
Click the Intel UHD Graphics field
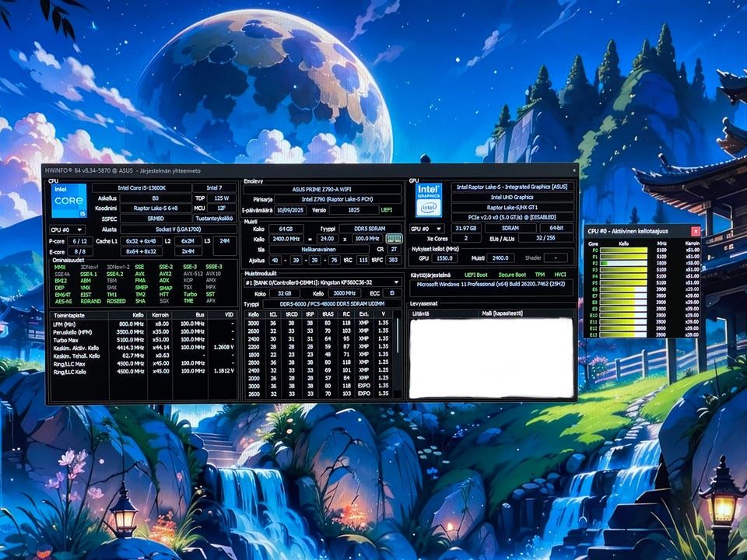tap(513, 197)
